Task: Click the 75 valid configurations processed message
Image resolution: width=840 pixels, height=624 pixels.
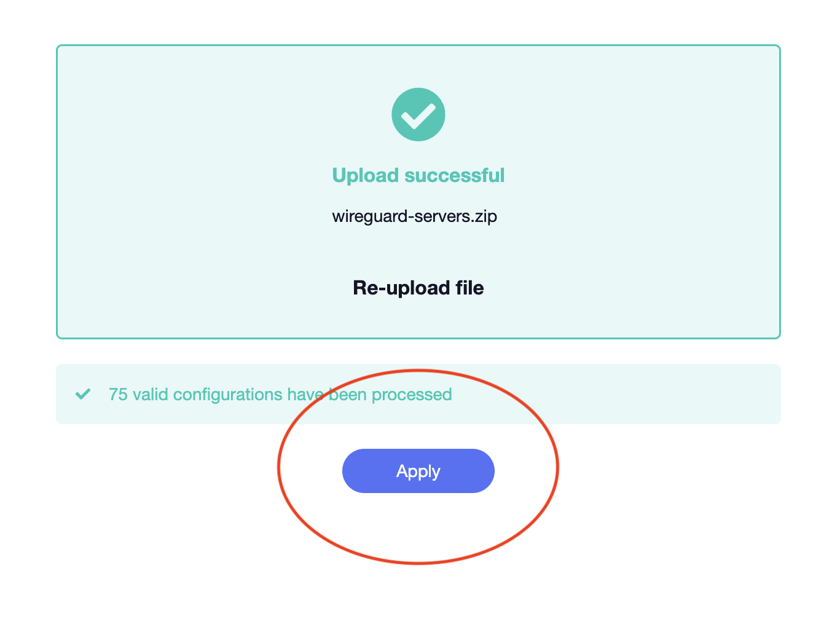Action: (x=280, y=394)
